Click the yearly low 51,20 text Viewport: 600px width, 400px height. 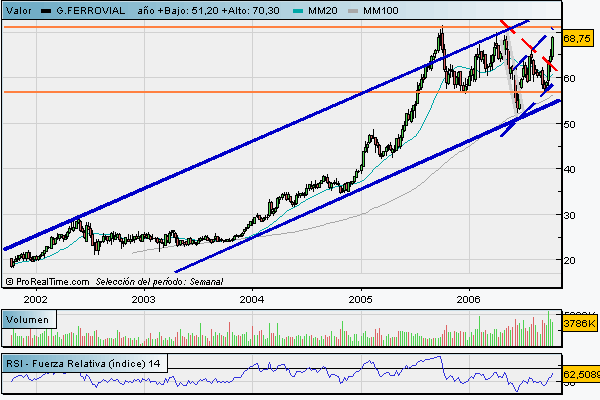[206, 11]
